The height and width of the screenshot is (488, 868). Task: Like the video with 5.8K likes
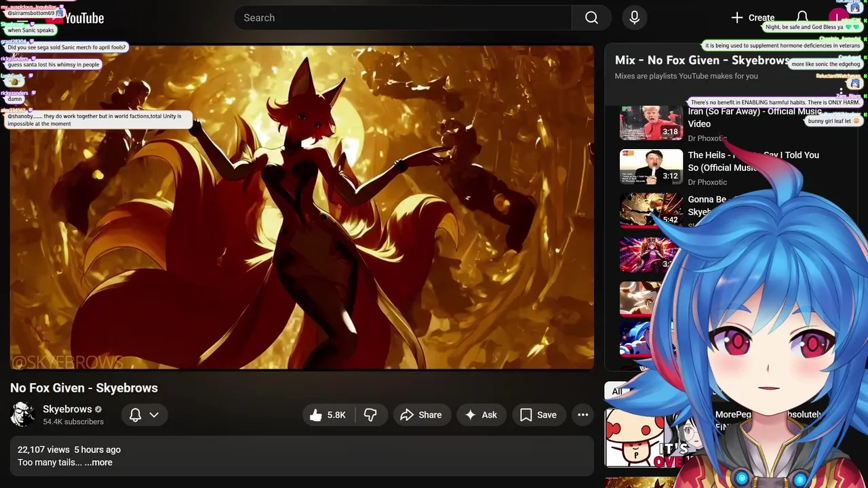tap(328, 415)
